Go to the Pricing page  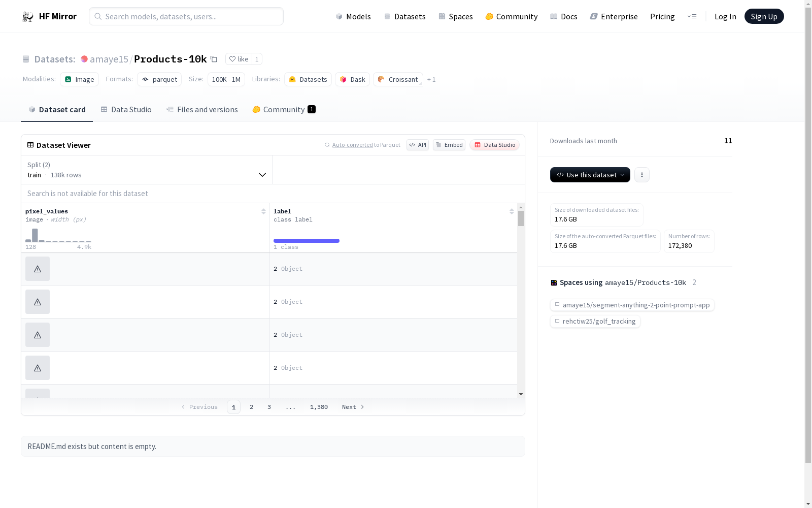(662, 17)
